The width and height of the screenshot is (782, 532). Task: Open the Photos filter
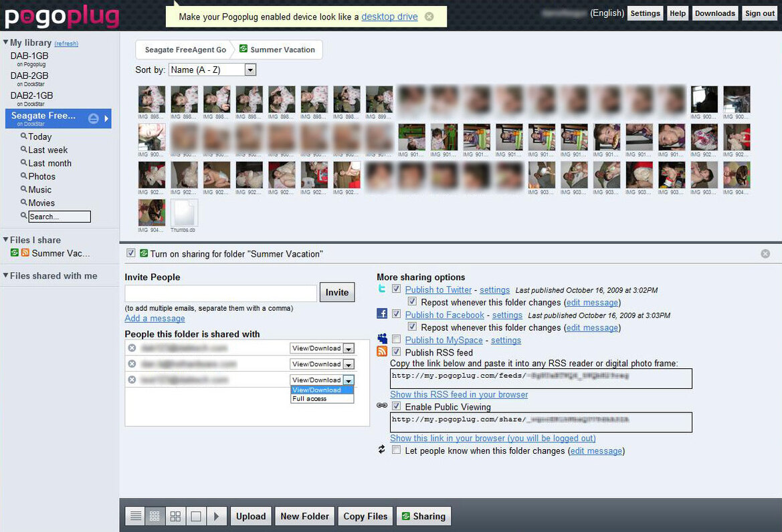(x=42, y=176)
